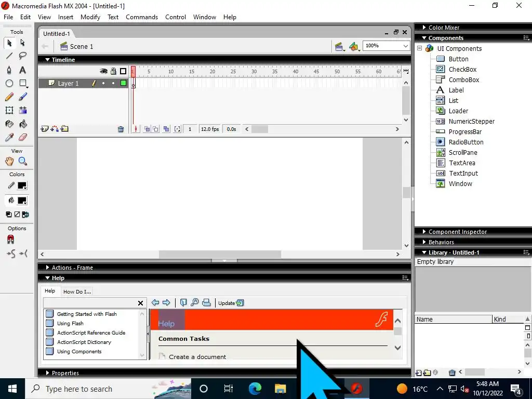
Task: Toggle show/hide all layers eye icon
Action: [103, 71]
